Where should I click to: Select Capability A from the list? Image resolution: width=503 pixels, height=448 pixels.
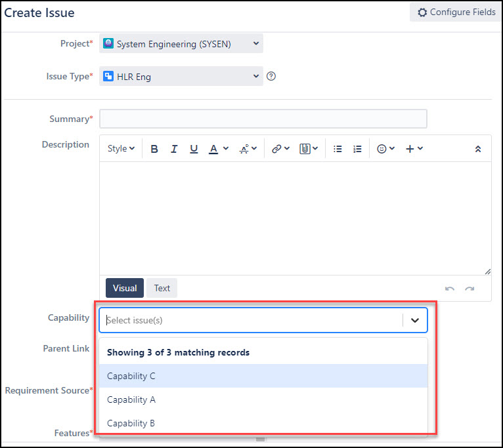coord(263,399)
